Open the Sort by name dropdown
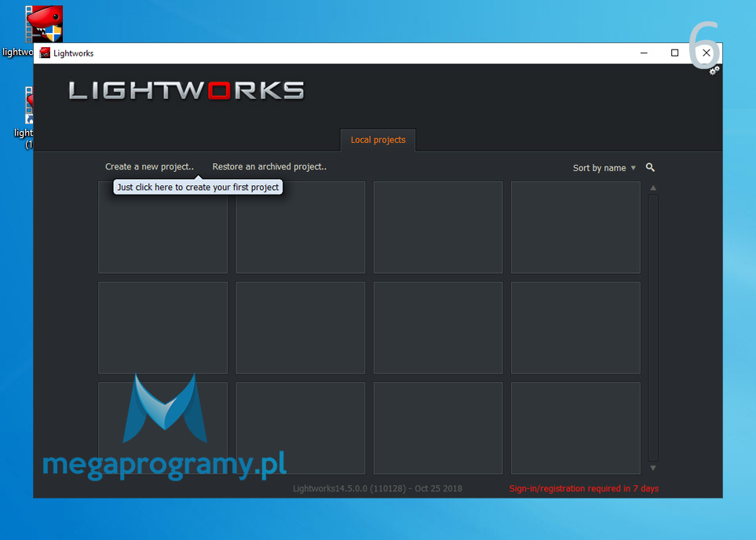This screenshot has width=756, height=540. click(604, 168)
